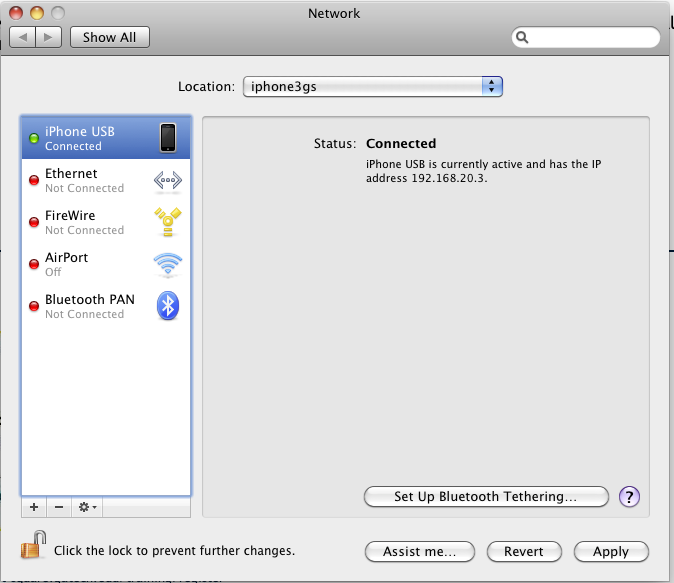
Task: Click the Location: label
Action: 207,86
